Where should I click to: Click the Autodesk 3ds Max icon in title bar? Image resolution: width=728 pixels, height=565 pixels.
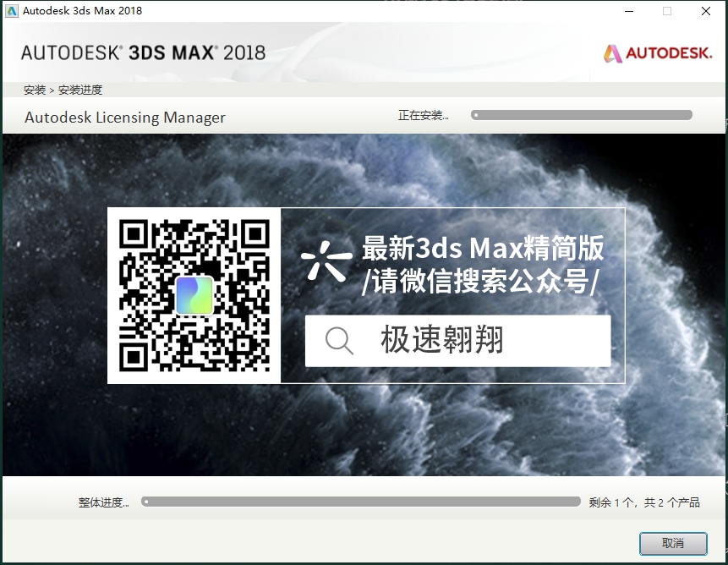(11, 10)
